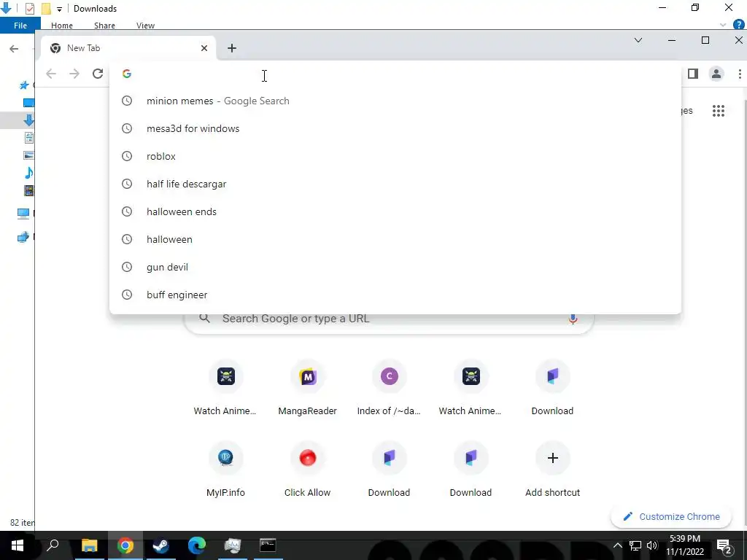
Task: Open Chrome's three-dot menu
Action: pyautogui.click(x=740, y=74)
